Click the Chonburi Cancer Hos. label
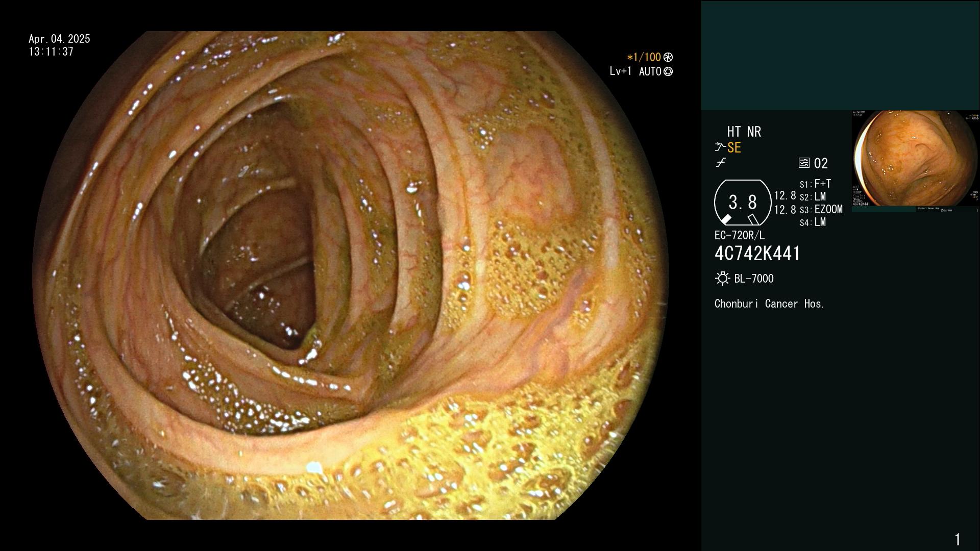The height and width of the screenshot is (551, 980). [x=770, y=304]
